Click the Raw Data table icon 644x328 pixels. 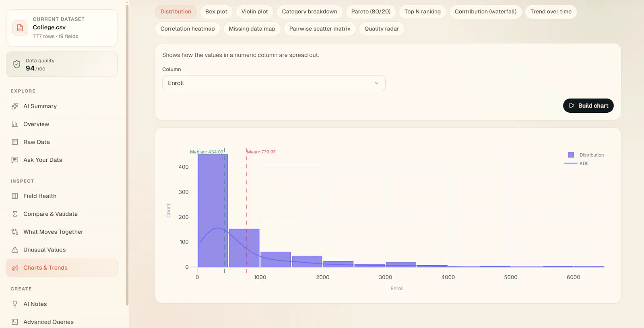[15, 142]
